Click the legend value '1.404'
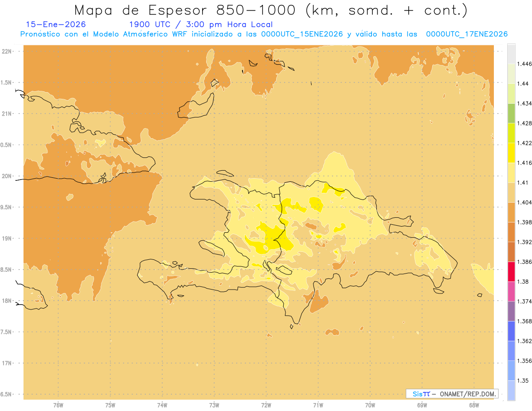This screenshot has height=411, width=532. click(x=524, y=202)
